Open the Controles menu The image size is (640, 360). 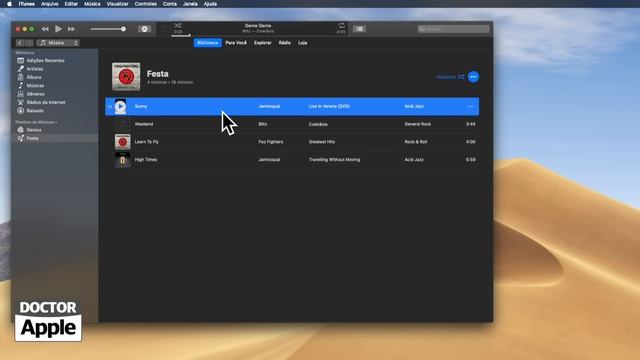click(146, 4)
